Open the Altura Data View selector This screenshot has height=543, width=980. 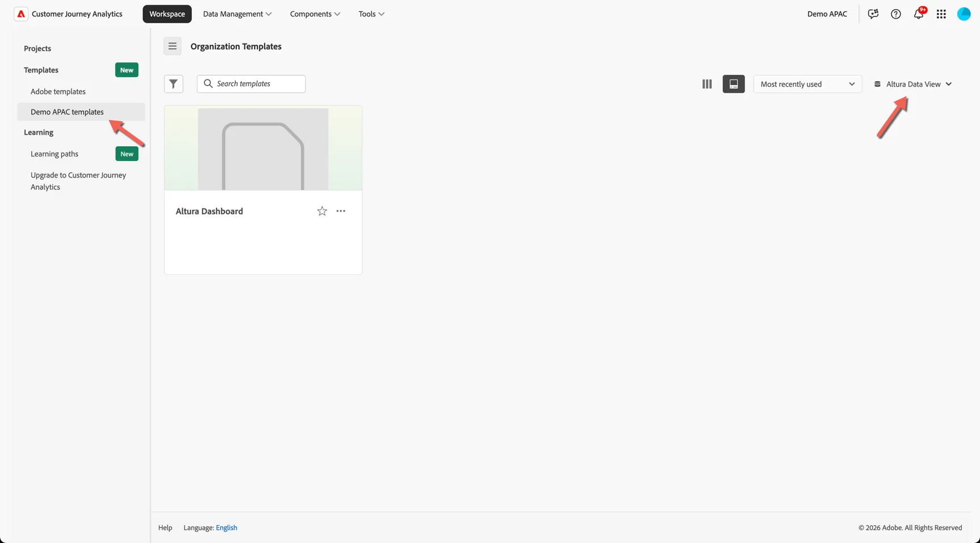[913, 84]
